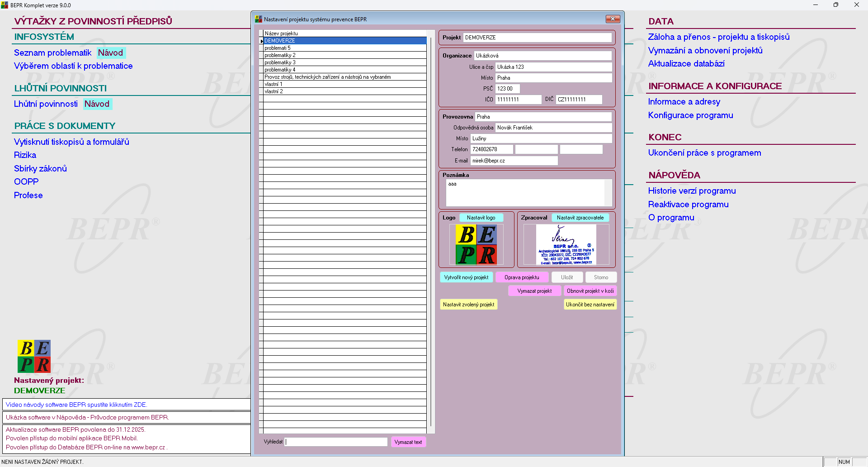Click the Odpovědná osoba field
This screenshot has height=467, width=868.
click(x=554, y=128)
